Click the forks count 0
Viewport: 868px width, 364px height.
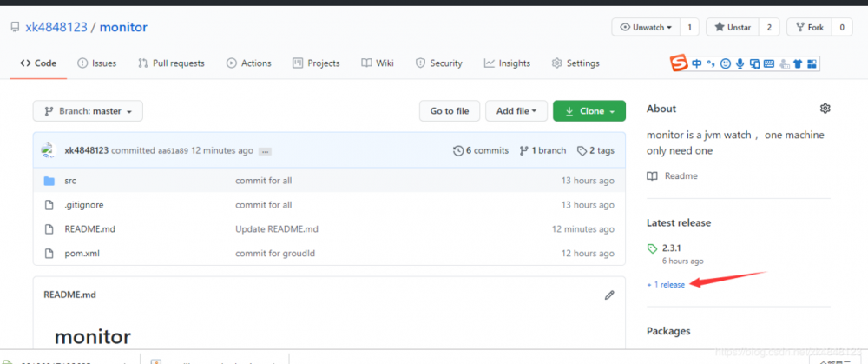tap(842, 27)
